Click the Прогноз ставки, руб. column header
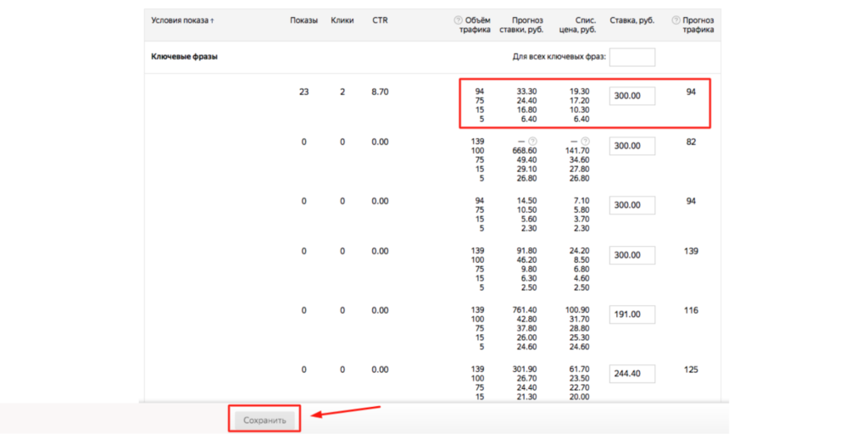Viewport: 868px width, 434px height. [521, 25]
